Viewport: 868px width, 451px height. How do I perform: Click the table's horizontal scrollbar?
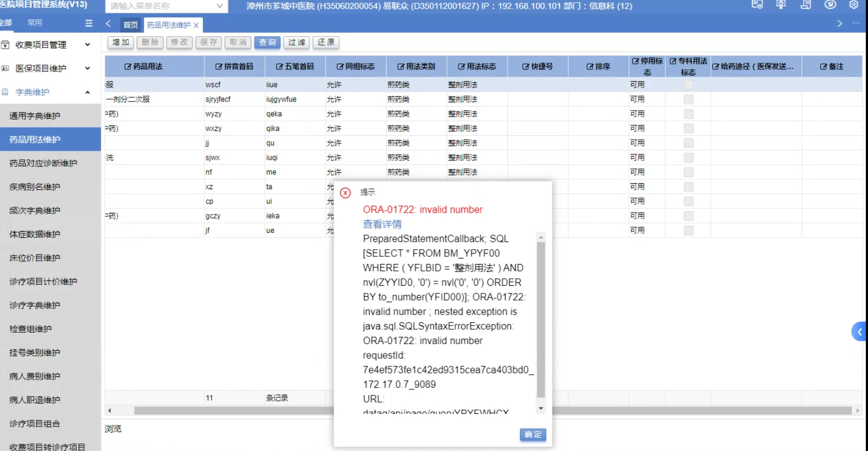(x=493, y=411)
